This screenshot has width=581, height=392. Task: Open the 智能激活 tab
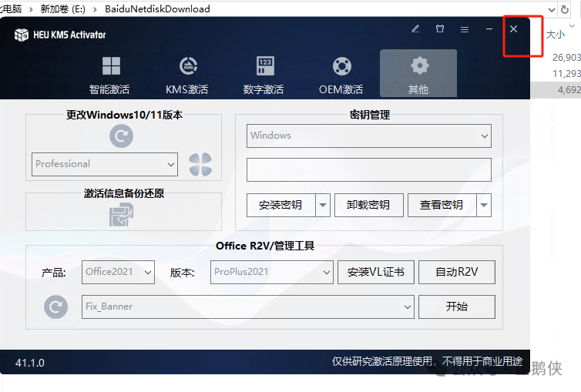pyautogui.click(x=110, y=75)
